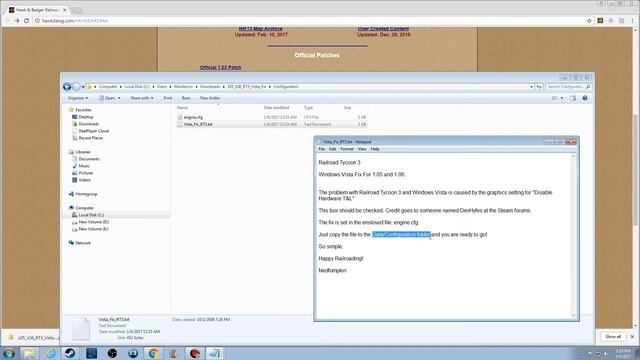
Task: Open recent locations dropdown beside forward arrow
Action: click(x=83, y=87)
